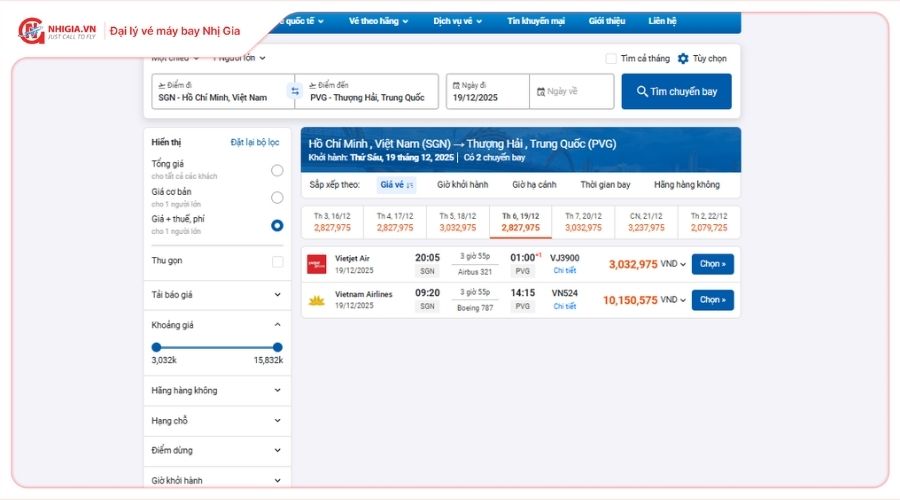
Task: Choose the Vietnam Airlines VN524 flight
Action: (712, 300)
